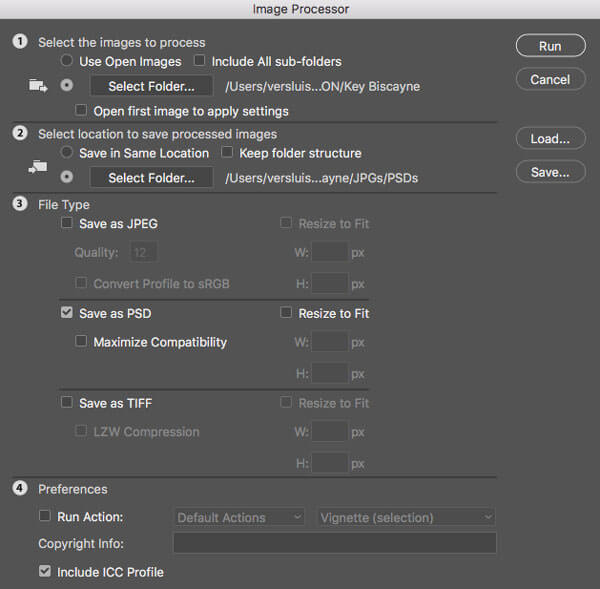
Task: Toggle Maximize Compatibility option
Action: (82, 342)
